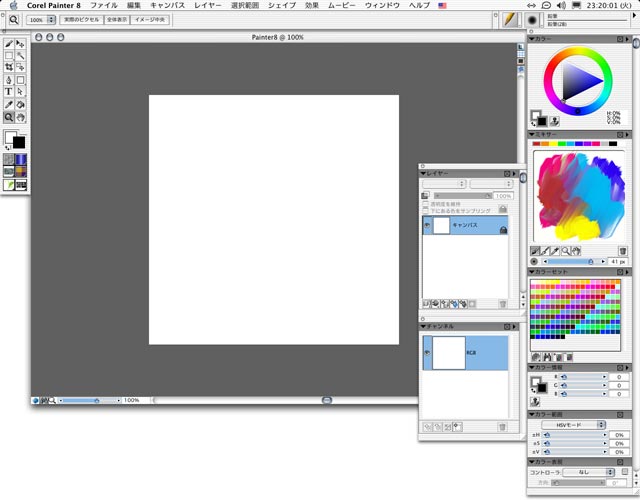The image size is (640, 500).
Task: Pick the Eyedropper tool in the toolbox
Action: click(x=9, y=104)
